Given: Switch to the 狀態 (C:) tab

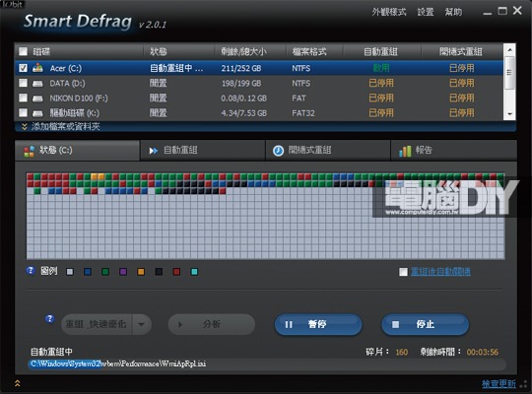Looking at the screenshot, I should click(78, 151).
